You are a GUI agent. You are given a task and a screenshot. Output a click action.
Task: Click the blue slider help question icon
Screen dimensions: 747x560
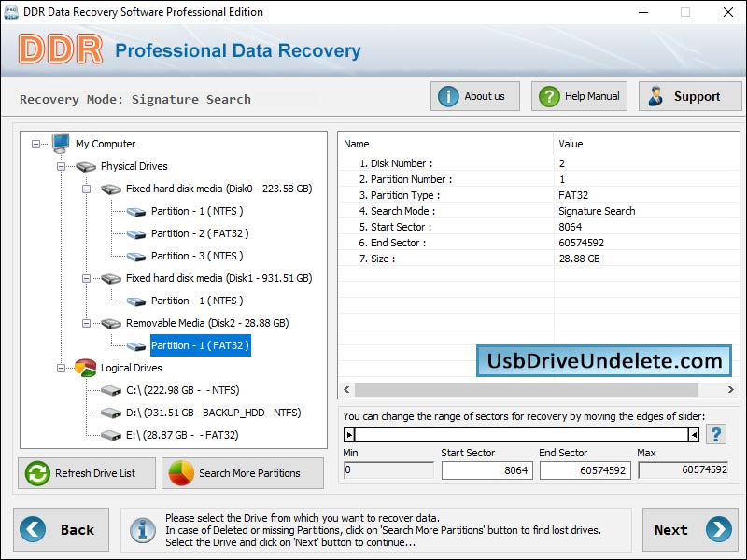coord(716,434)
